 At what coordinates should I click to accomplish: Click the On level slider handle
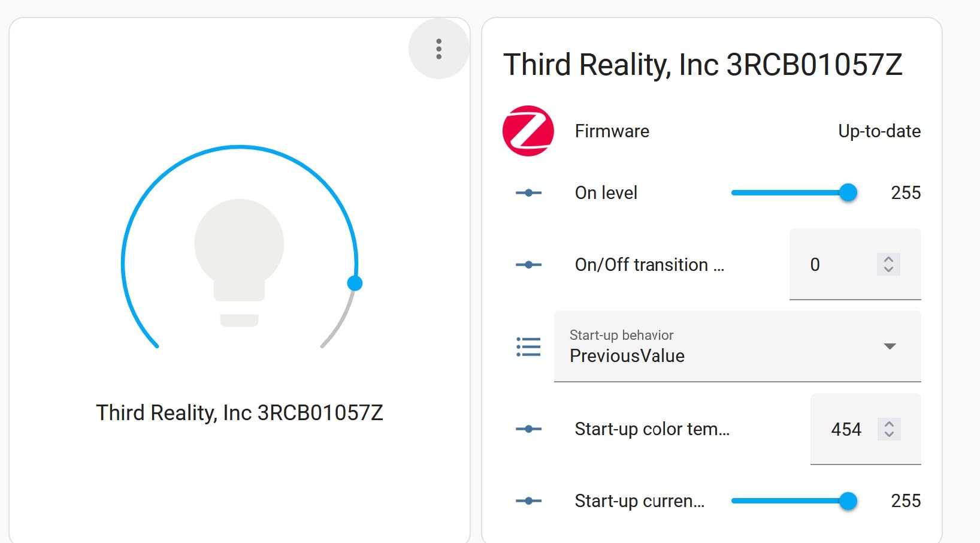point(848,193)
